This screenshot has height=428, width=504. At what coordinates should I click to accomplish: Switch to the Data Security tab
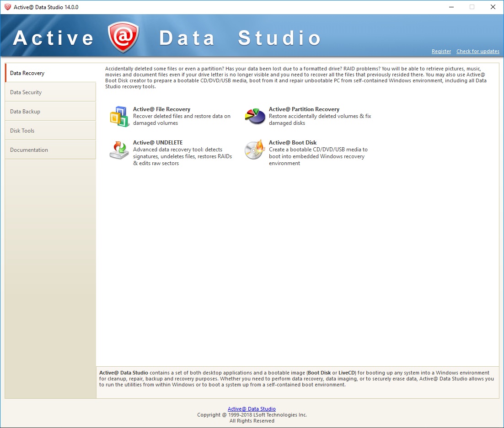point(50,92)
